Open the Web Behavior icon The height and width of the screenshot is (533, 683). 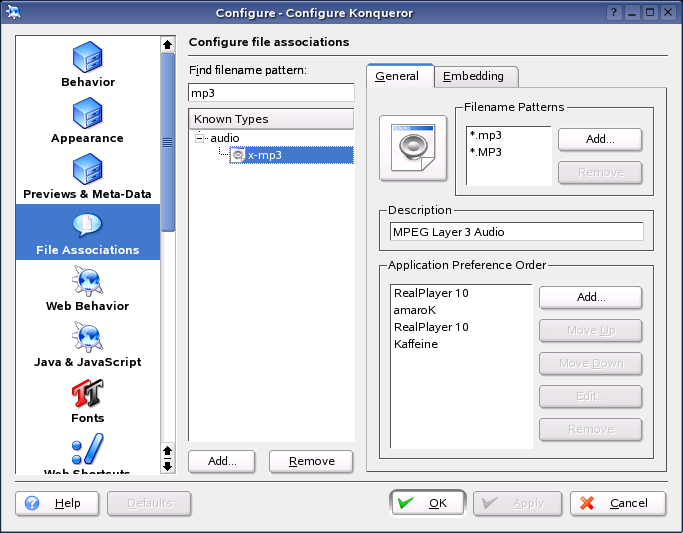[88, 288]
